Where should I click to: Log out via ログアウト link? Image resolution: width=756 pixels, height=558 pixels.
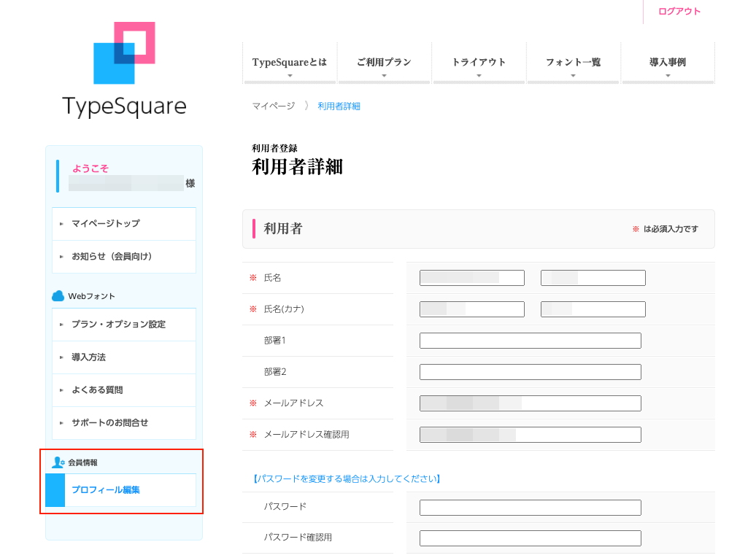tap(679, 11)
